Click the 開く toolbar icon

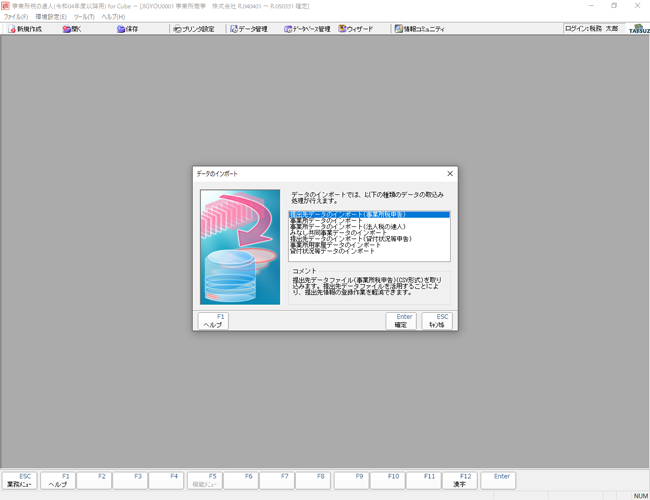coord(72,29)
